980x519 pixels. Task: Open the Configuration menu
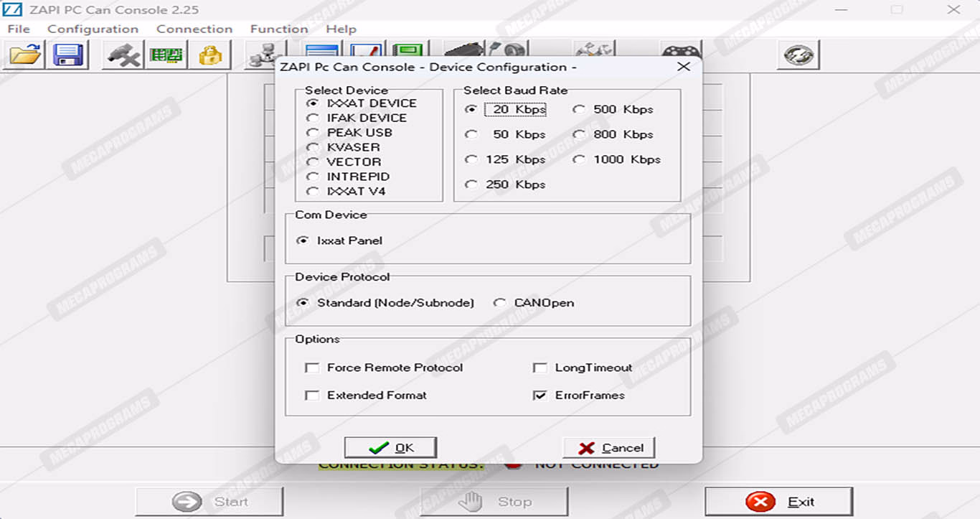click(93, 29)
